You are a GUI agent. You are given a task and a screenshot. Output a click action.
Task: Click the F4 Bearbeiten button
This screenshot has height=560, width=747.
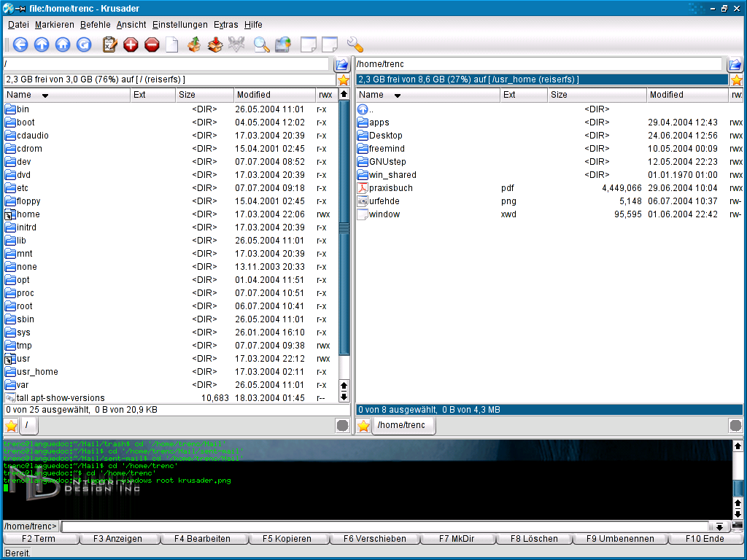(x=204, y=539)
